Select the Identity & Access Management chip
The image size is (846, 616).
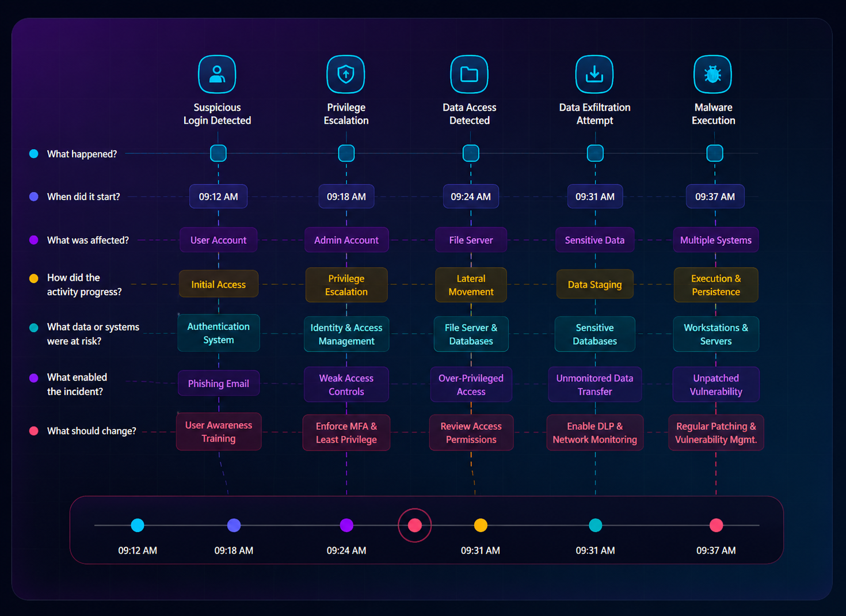pyautogui.click(x=346, y=334)
